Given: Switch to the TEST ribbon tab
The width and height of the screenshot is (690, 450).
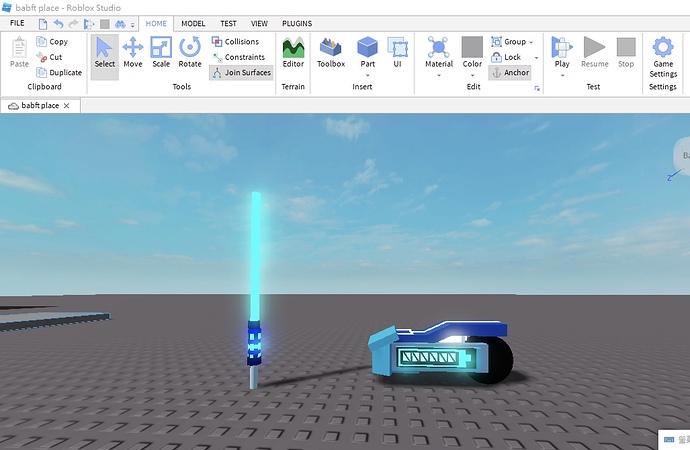Looking at the screenshot, I should point(228,24).
